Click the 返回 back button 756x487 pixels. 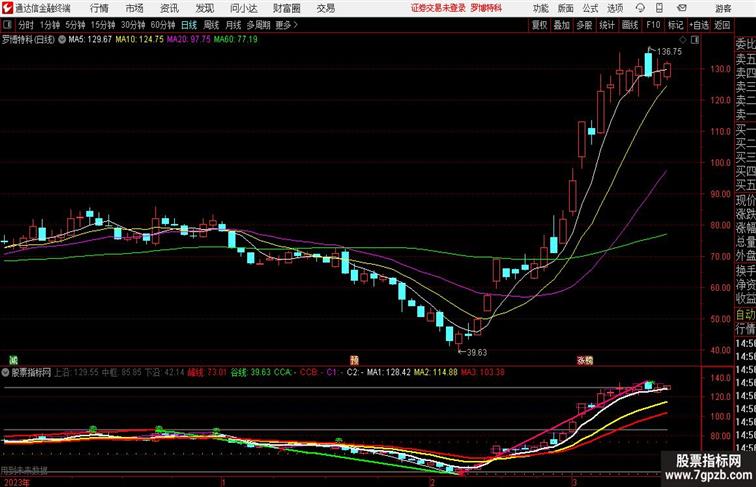coord(722,25)
